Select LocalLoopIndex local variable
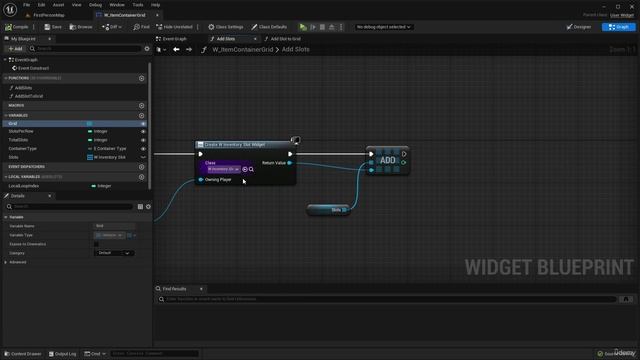This screenshot has height=360, width=640. coord(24,186)
